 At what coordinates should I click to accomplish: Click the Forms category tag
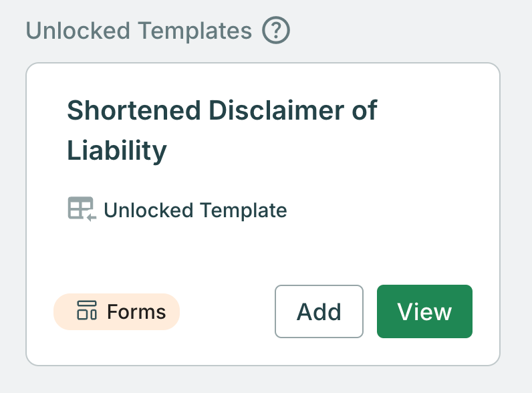(x=116, y=312)
